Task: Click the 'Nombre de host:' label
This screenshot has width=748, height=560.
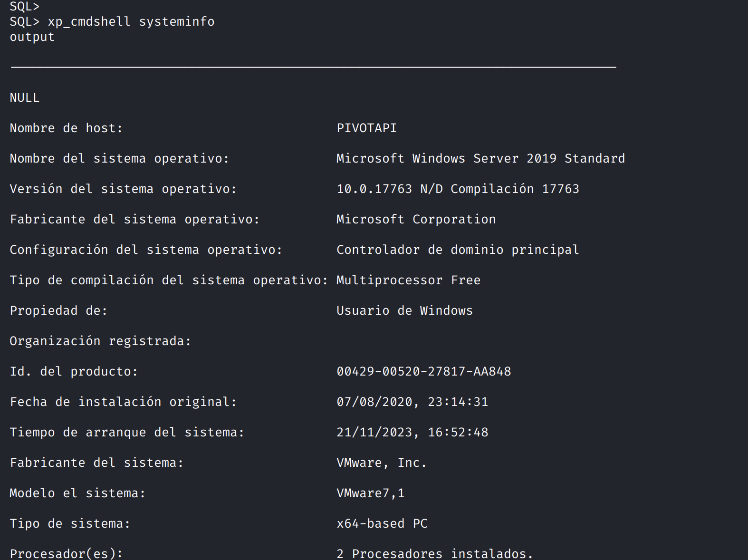Action: pyautogui.click(x=66, y=128)
